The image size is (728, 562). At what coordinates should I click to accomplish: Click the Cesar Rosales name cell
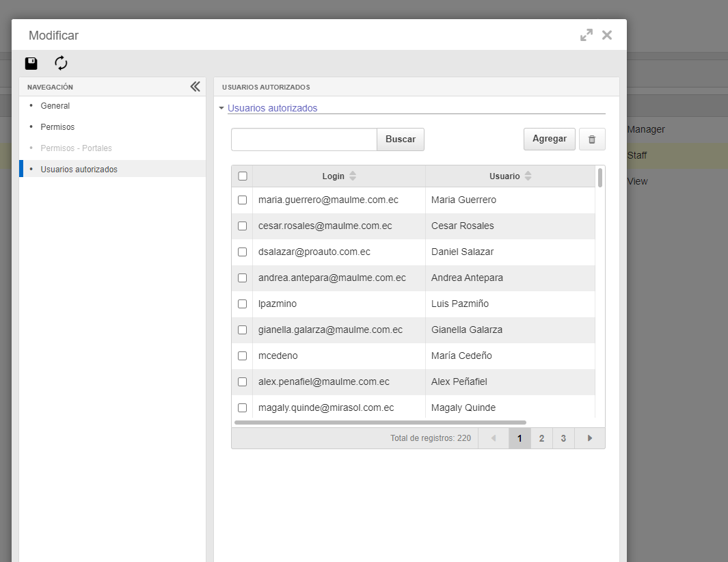pyautogui.click(x=510, y=226)
